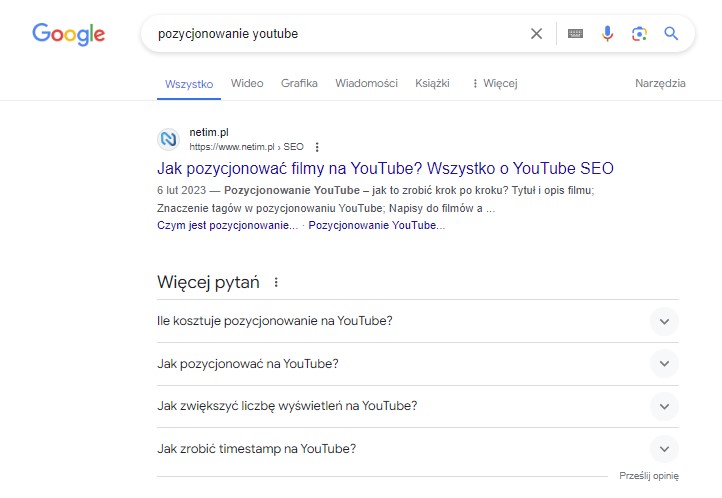The image size is (722, 498).
Task: Expand 'Ile kosztuje pozycjonowanie na YouTube?' chevron
Action: tap(664, 321)
